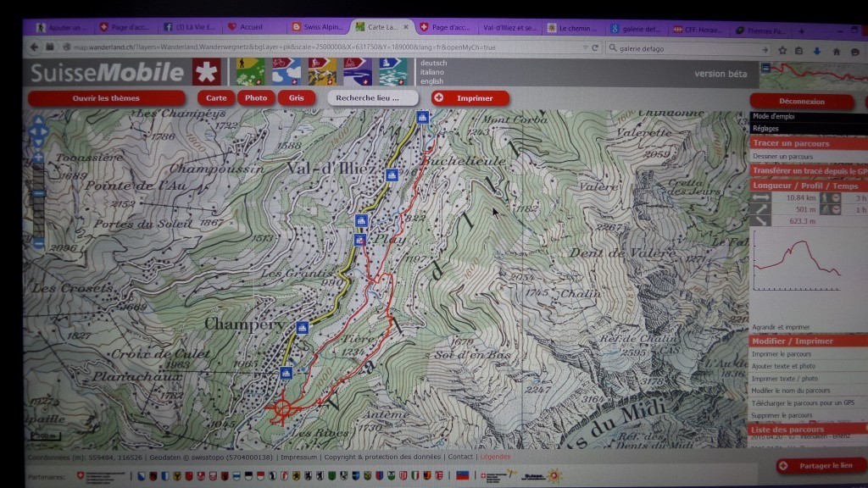Switch language to english
The height and width of the screenshot is (488, 868).
pos(431,81)
